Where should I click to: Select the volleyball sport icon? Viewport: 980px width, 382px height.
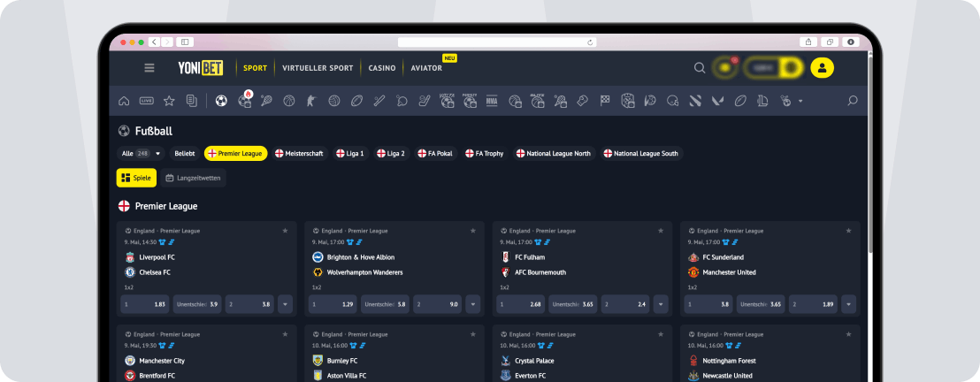coord(333,101)
